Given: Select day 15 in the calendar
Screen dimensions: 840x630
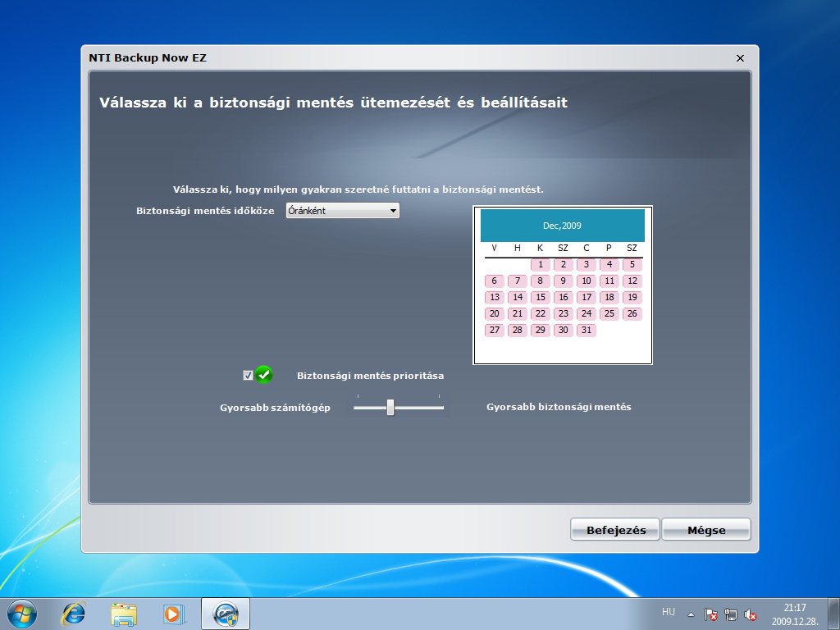Looking at the screenshot, I should 540,297.
